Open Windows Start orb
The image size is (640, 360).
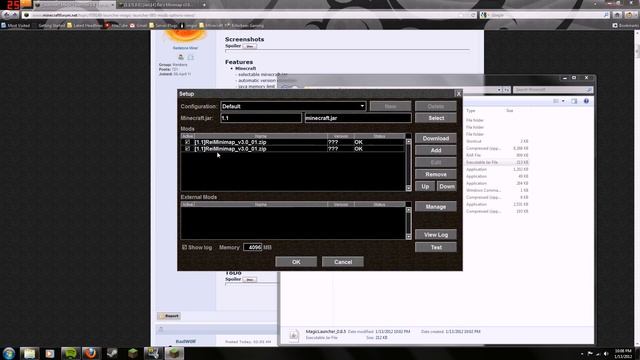click(9, 353)
